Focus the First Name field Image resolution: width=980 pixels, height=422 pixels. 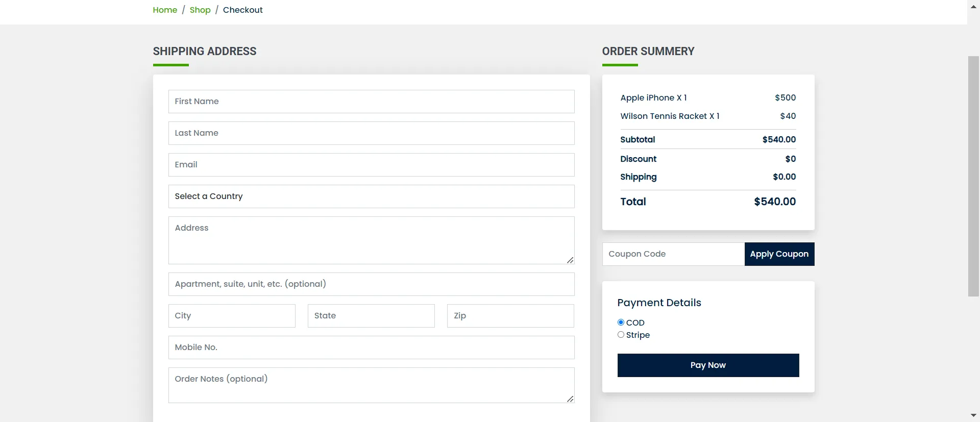[x=371, y=102]
